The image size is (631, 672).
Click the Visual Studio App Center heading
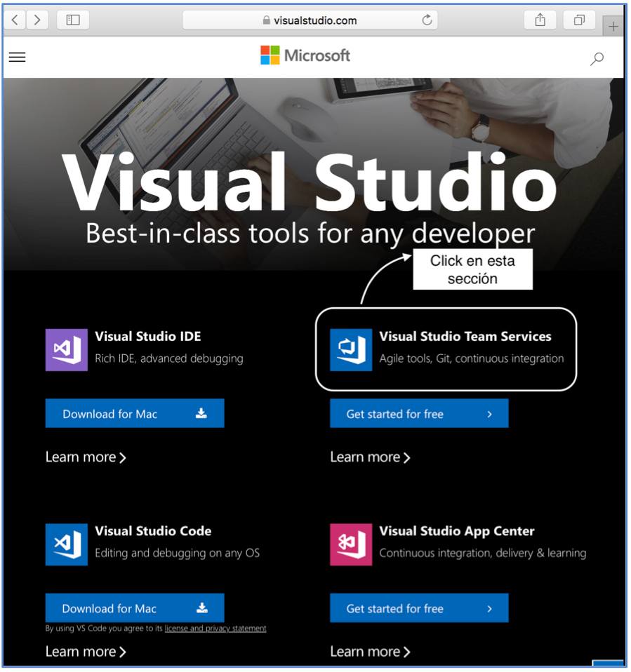click(x=457, y=532)
